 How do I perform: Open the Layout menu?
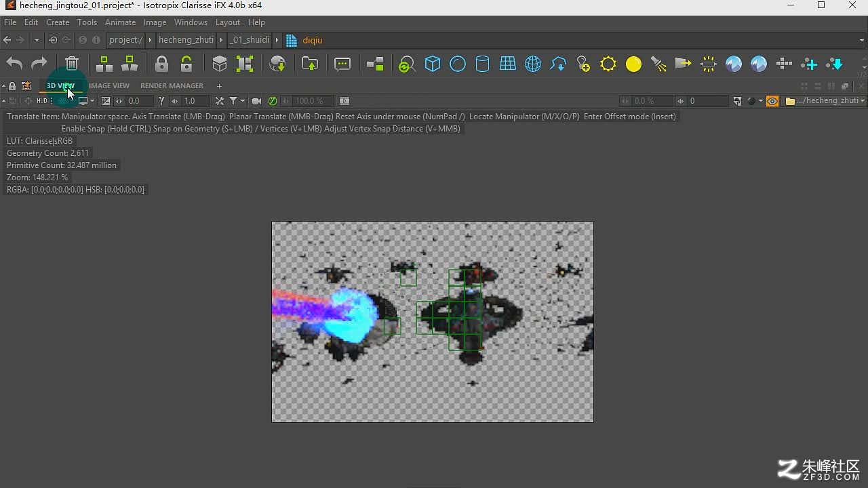(228, 22)
